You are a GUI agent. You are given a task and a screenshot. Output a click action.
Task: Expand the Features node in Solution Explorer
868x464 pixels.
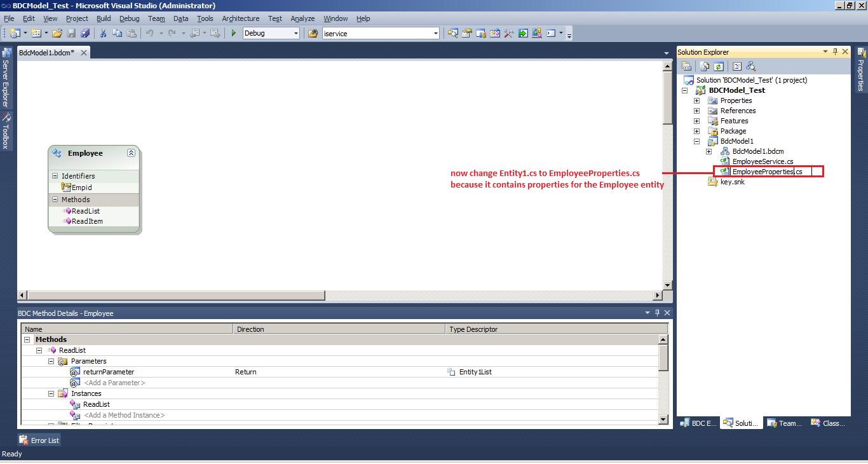pos(696,121)
